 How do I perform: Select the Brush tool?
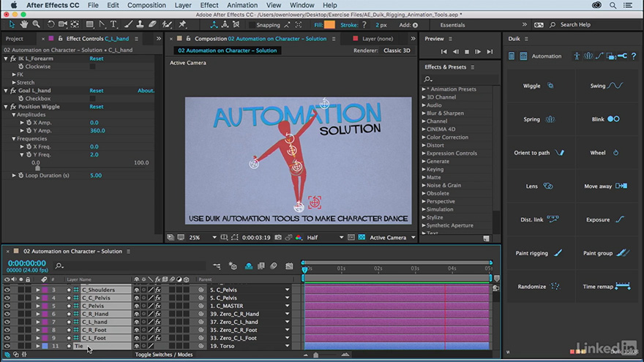click(x=128, y=25)
